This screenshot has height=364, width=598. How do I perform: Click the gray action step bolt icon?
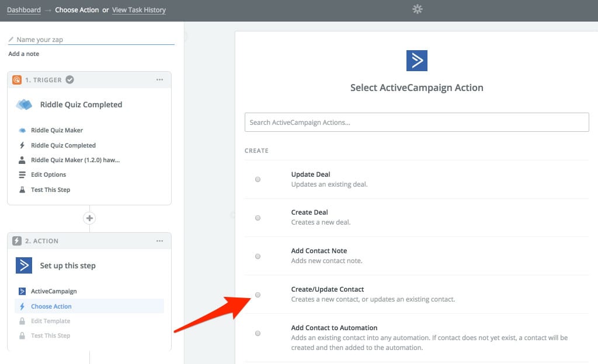(x=17, y=241)
